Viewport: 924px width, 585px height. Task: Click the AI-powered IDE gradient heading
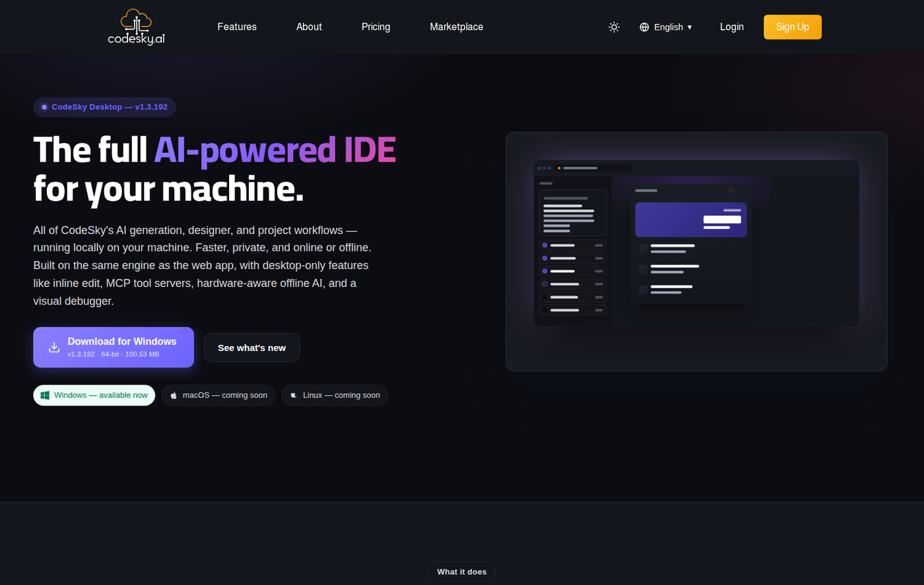pyautogui.click(x=275, y=150)
